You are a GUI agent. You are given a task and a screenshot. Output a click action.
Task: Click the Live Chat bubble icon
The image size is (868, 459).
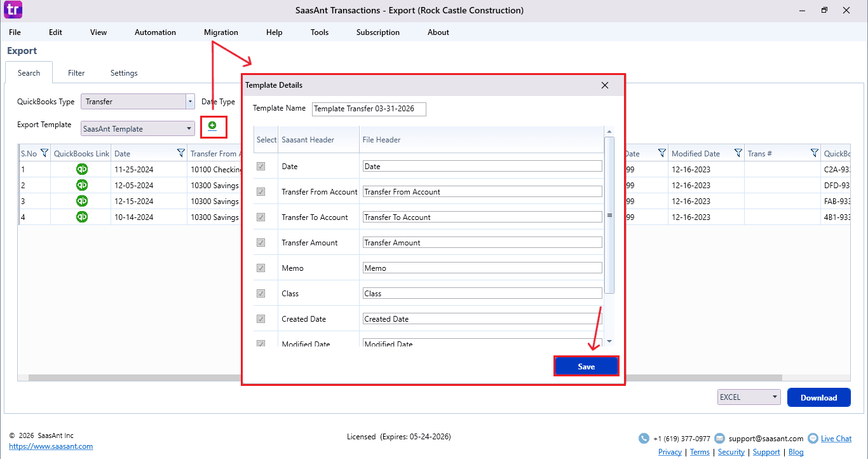point(813,439)
